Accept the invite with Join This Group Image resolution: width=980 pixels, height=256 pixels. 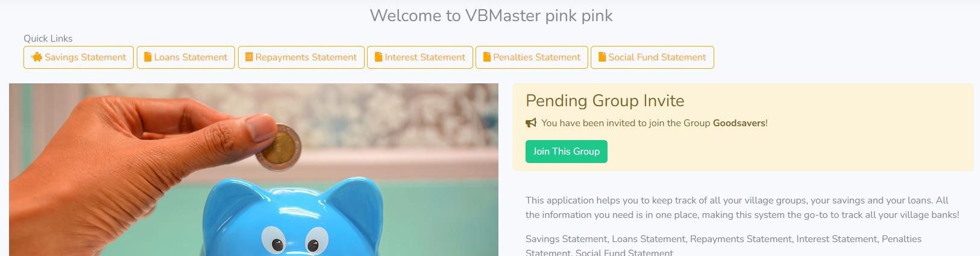coord(567,152)
